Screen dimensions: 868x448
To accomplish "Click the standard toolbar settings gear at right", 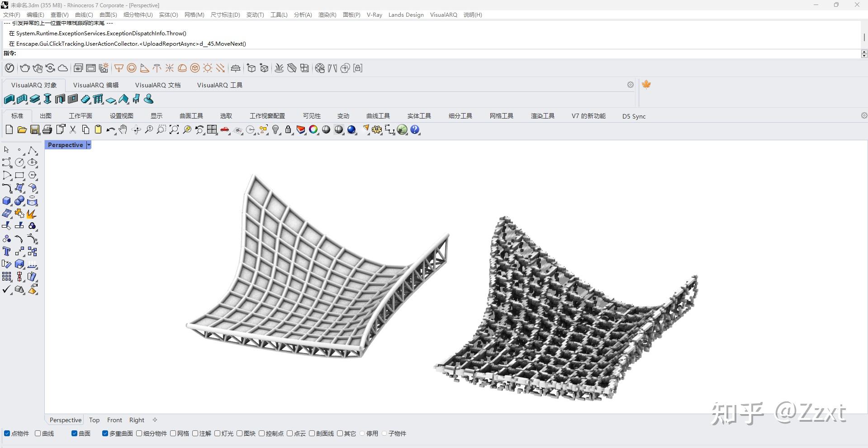I will 864,116.
